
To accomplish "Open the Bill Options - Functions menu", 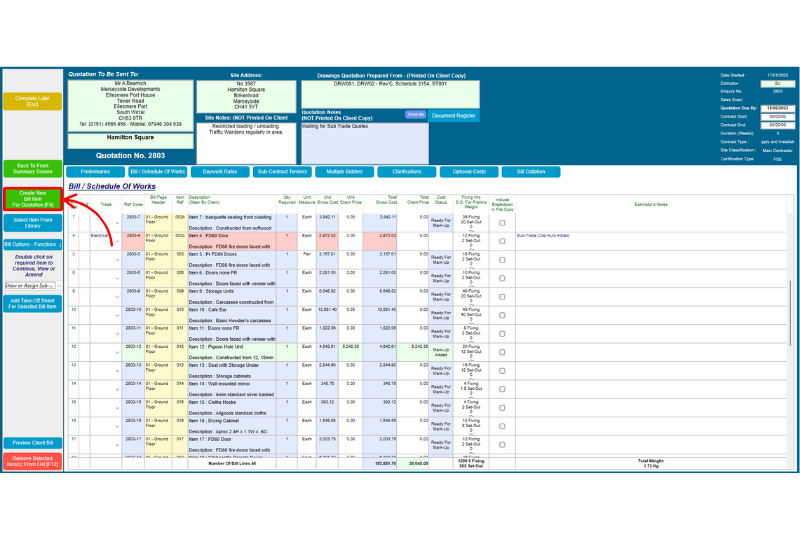I will [x=33, y=244].
